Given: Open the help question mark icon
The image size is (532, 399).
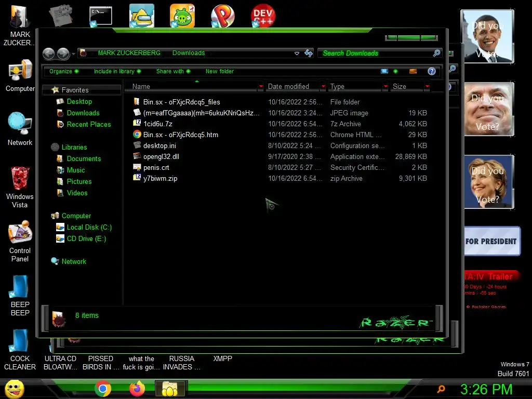Looking at the screenshot, I should (x=432, y=71).
